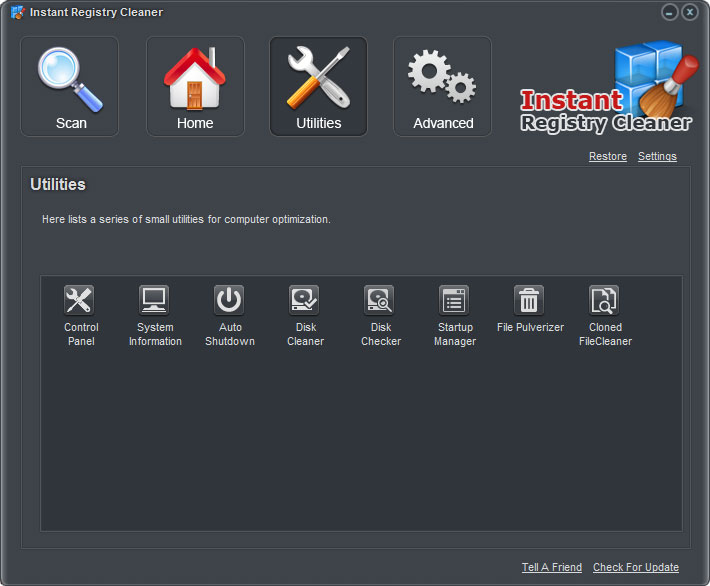The image size is (710, 586).
Task: Start the Disk Cleaner utility
Action: click(x=304, y=300)
